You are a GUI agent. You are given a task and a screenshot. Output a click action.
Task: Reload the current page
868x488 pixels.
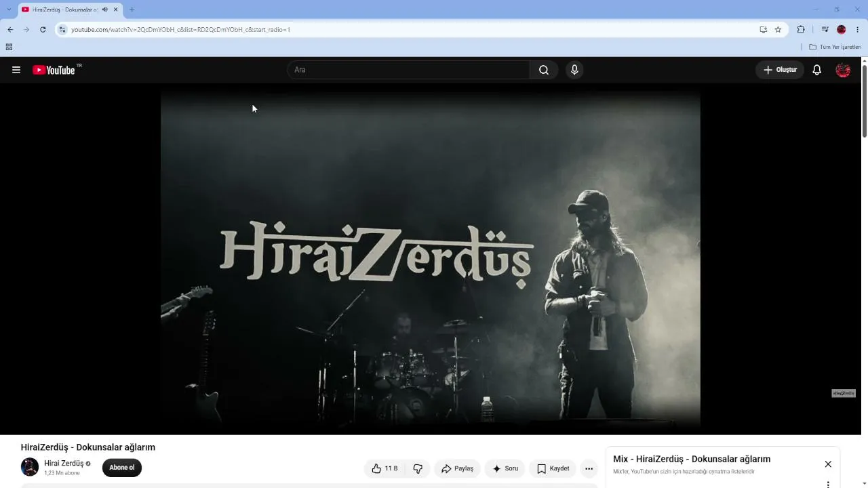tap(43, 29)
